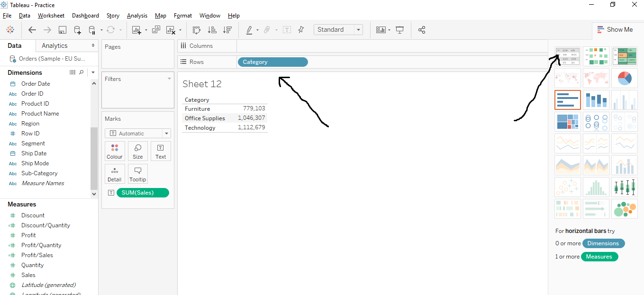644x295 pixels.
Task: Select the packed bubbles chart in Show Me
Action: click(624, 208)
